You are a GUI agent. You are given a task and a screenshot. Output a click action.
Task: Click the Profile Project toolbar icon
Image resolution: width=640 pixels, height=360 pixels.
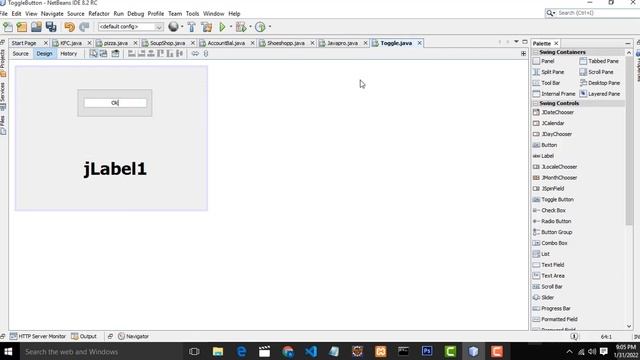(260, 27)
